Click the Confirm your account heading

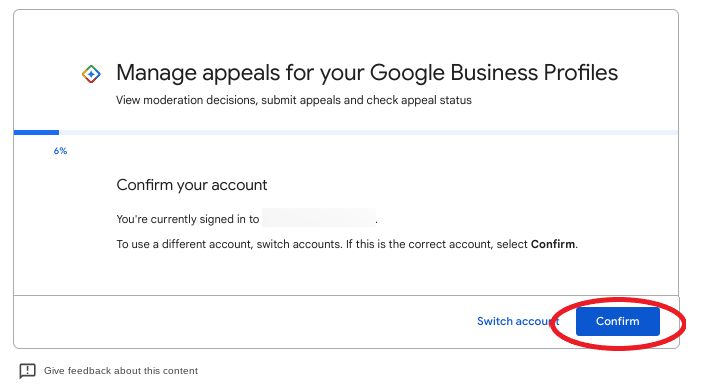click(192, 185)
